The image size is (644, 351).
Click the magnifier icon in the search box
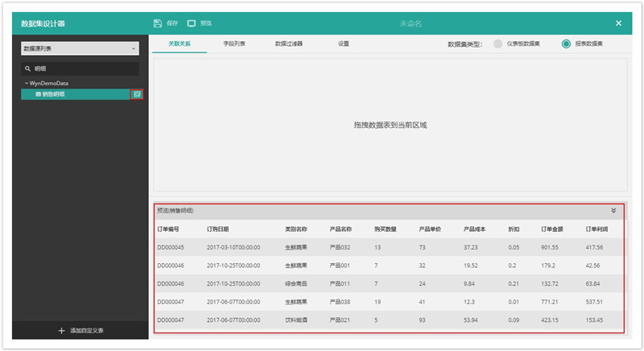tap(28, 69)
